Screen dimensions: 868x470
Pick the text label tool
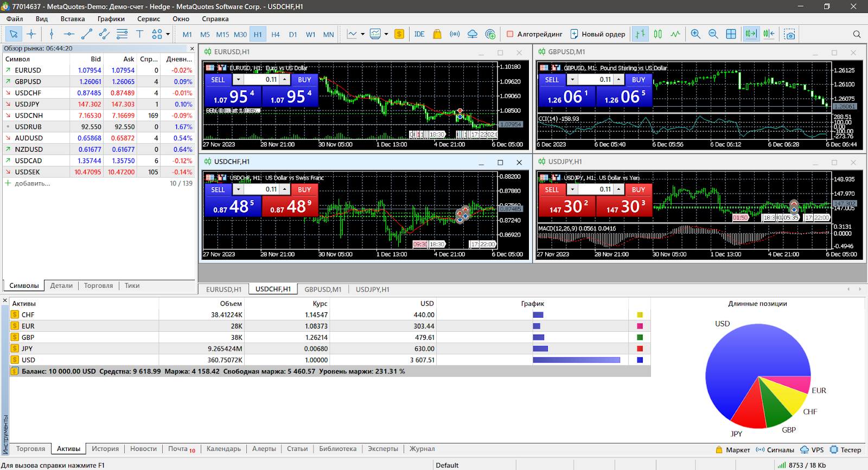pyautogui.click(x=139, y=34)
